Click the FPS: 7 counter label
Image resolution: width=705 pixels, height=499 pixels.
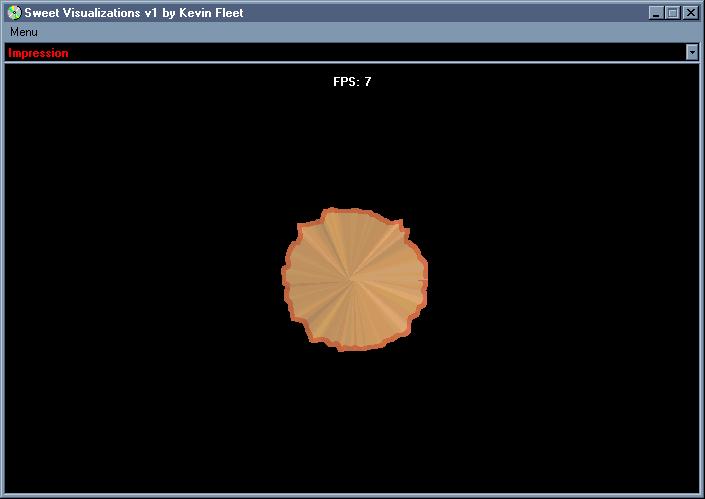(x=352, y=82)
